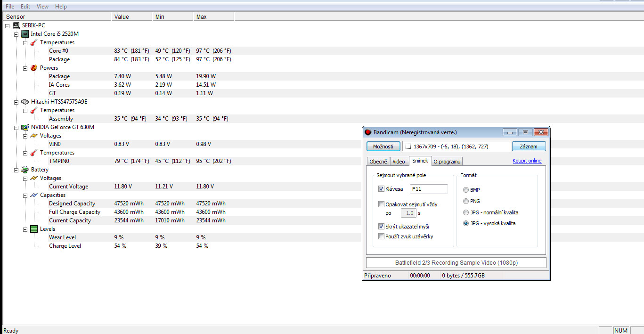
Task: Enable Použít zvuk uzávěrky checkbox
Action: [381, 236]
